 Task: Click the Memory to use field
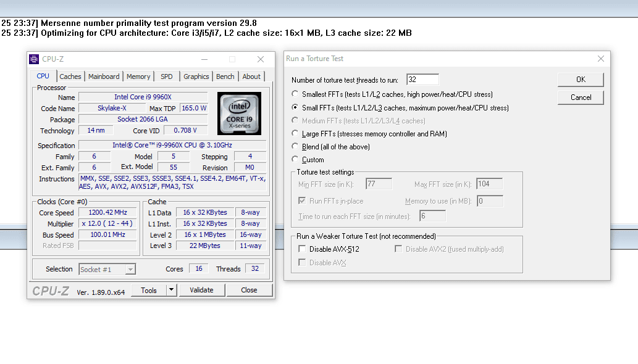[x=490, y=201]
